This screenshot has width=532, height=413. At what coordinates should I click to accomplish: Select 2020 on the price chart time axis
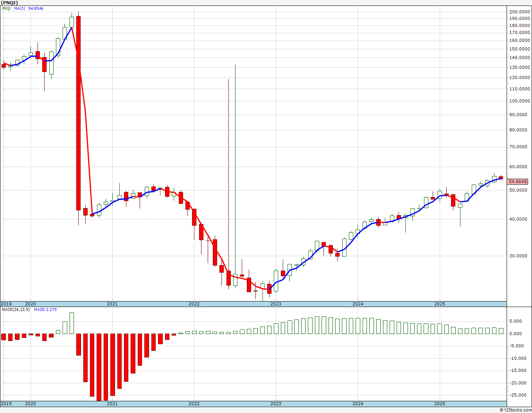(31, 304)
